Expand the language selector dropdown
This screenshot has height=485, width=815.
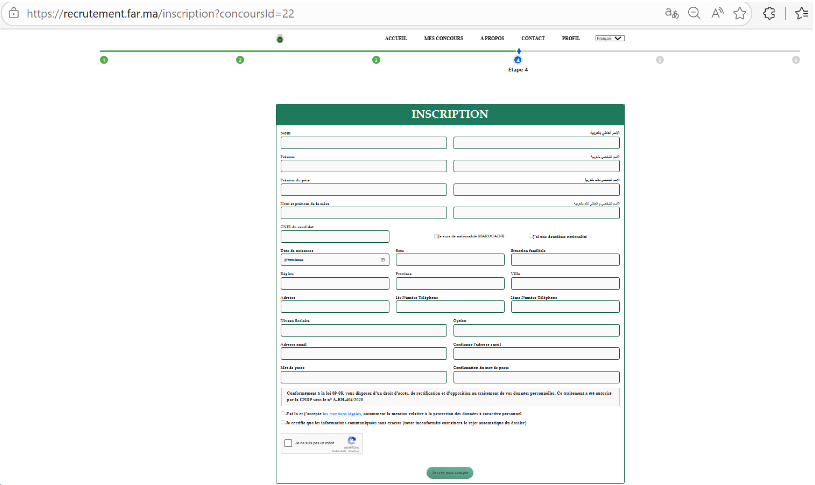point(609,38)
